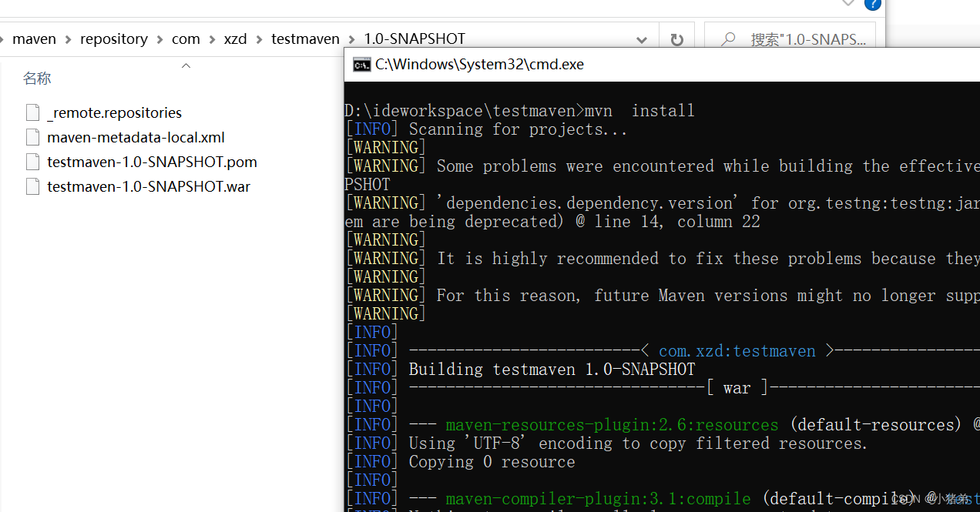Click the search magnifier icon
This screenshot has height=512, width=980.
pos(728,39)
